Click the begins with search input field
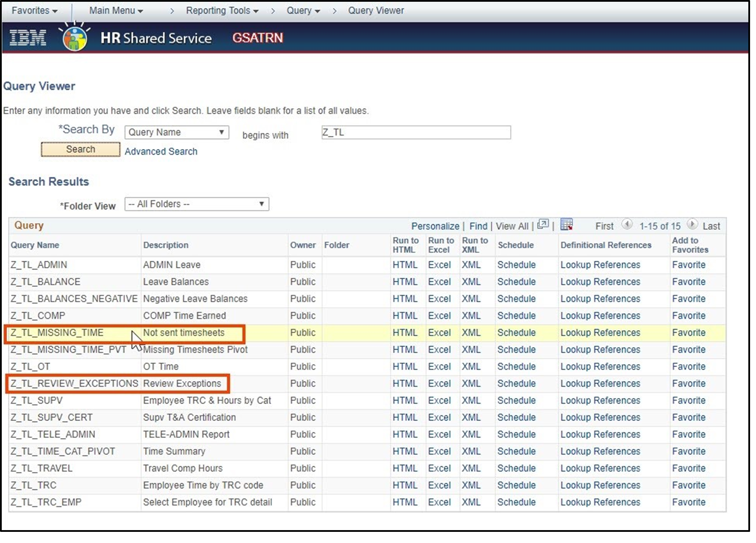The height and width of the screenshot is (543, 756). click(416, 132)
